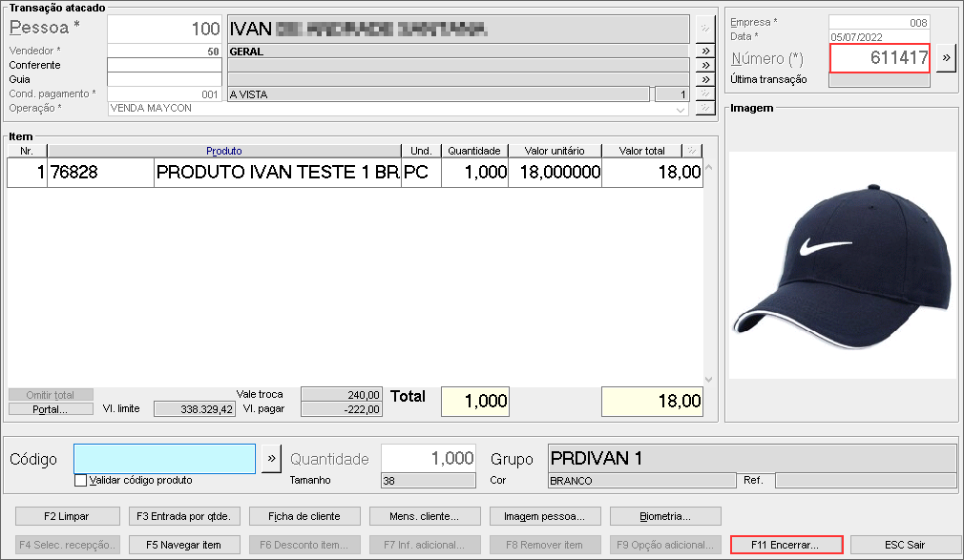Click total quantity field 1,000
964x560 pixels.
475,402
